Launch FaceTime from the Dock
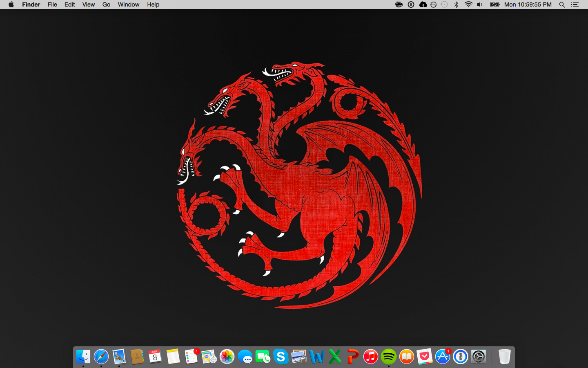Screen dimensions: 588x368 [x=263, y=357]
